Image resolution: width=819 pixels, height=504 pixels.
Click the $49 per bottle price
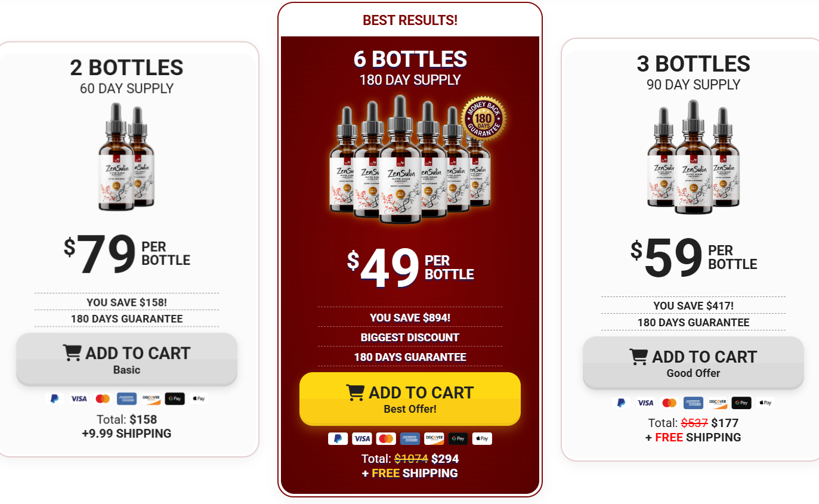pyautogui.click(x=410, y=267)
